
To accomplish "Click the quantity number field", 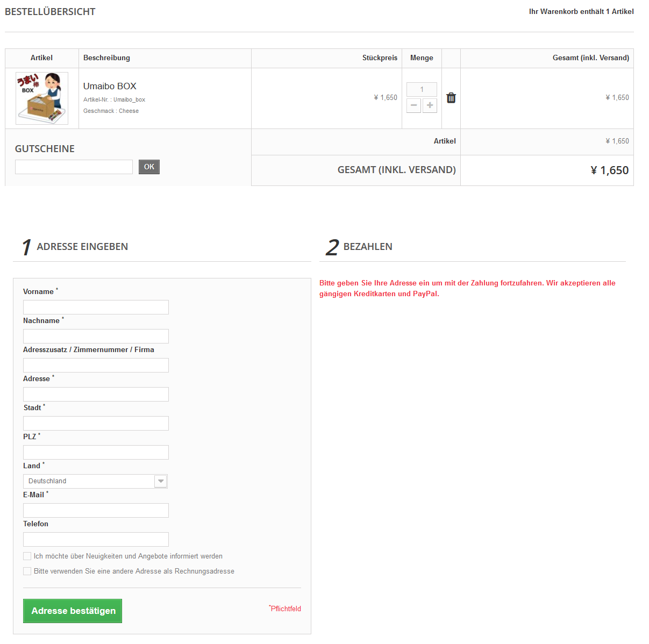I will pyautogui.click(x=422, y=90).
